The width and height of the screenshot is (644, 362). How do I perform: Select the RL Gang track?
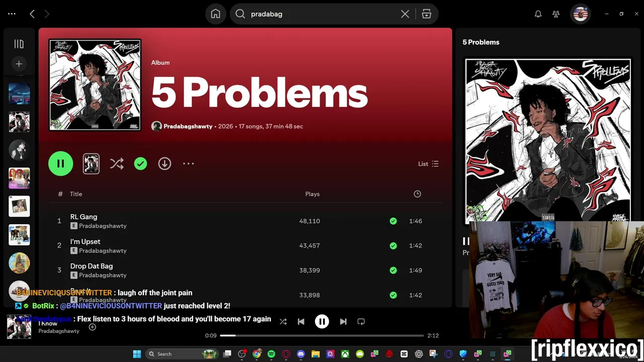84,217
